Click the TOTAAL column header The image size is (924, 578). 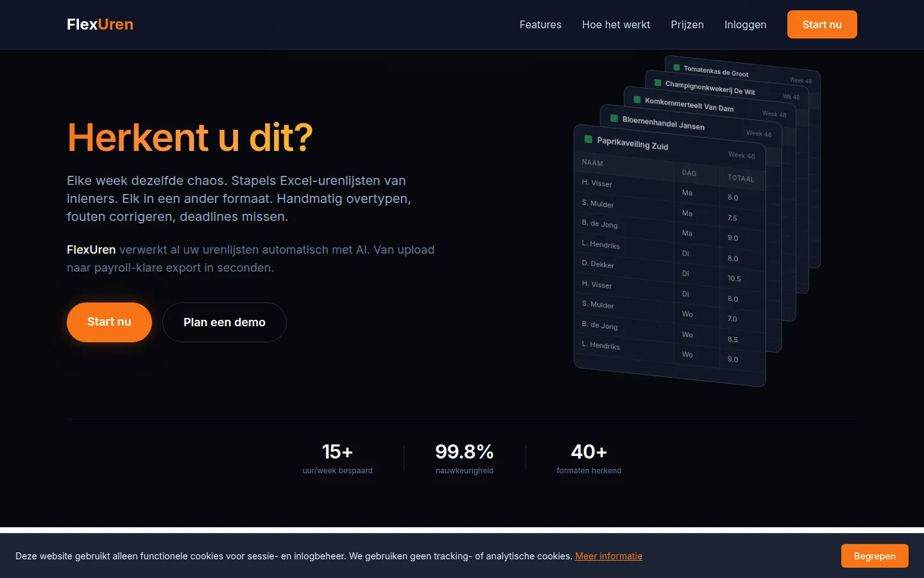point(740,178)
